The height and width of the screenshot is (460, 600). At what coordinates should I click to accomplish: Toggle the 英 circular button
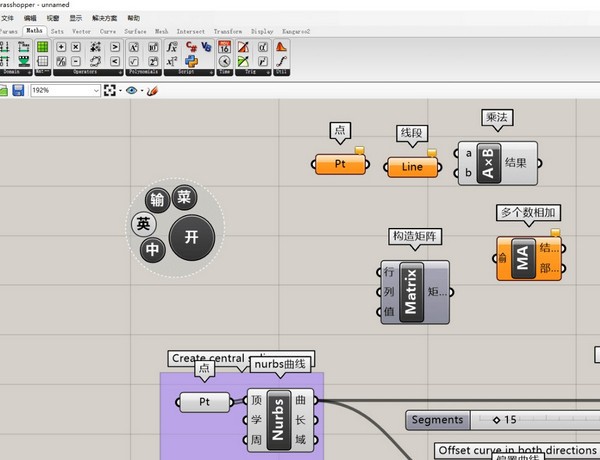pos(143,224)
